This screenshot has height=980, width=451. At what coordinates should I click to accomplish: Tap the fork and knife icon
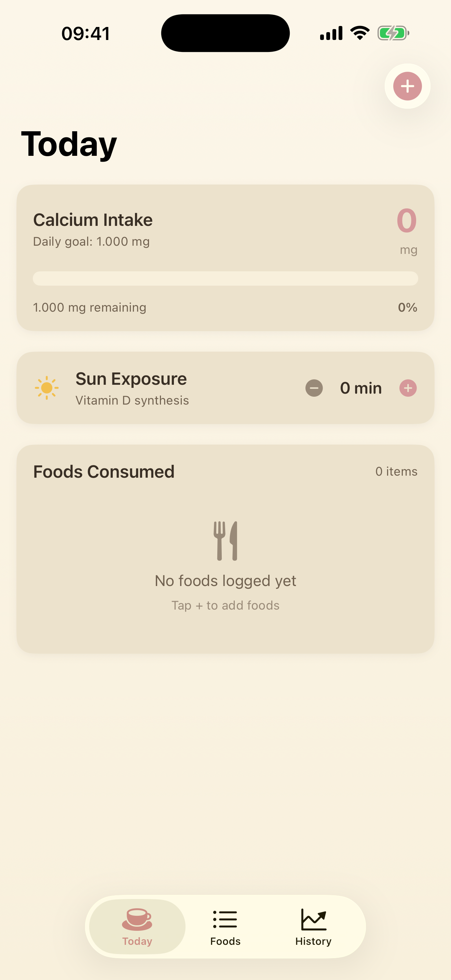(225, 541)
